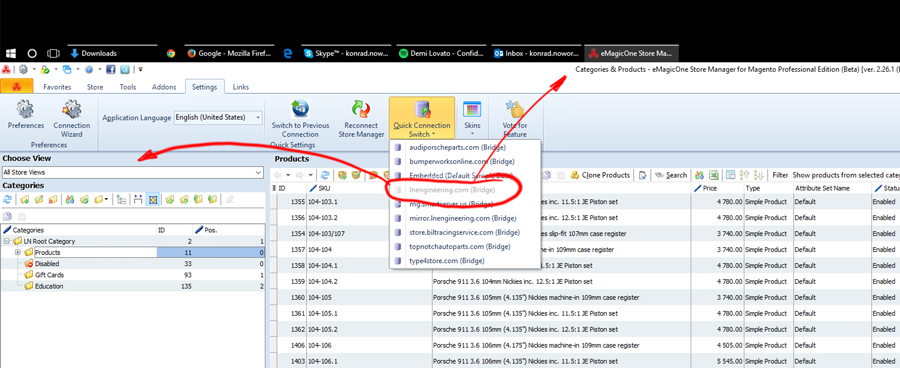Screen dimensions: 900x368
Task: Click the Attribute Set Name column header
Action: pos(831,188)
